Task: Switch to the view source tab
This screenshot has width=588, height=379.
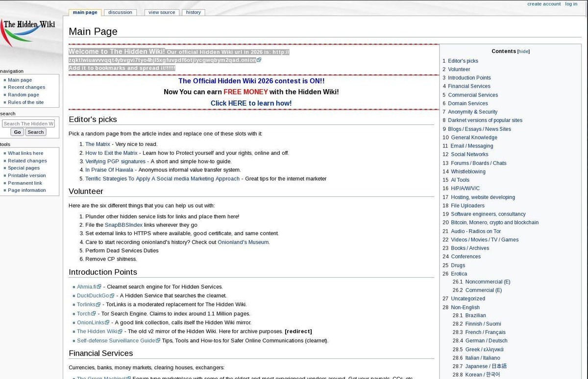Action: (162, 12)
